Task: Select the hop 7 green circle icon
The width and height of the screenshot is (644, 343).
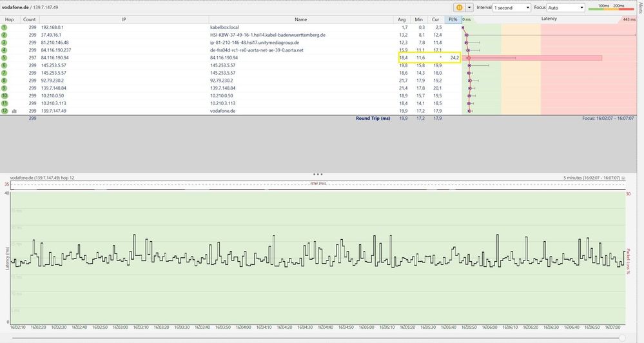Action: pyautogui.click(x=4, y=73)
